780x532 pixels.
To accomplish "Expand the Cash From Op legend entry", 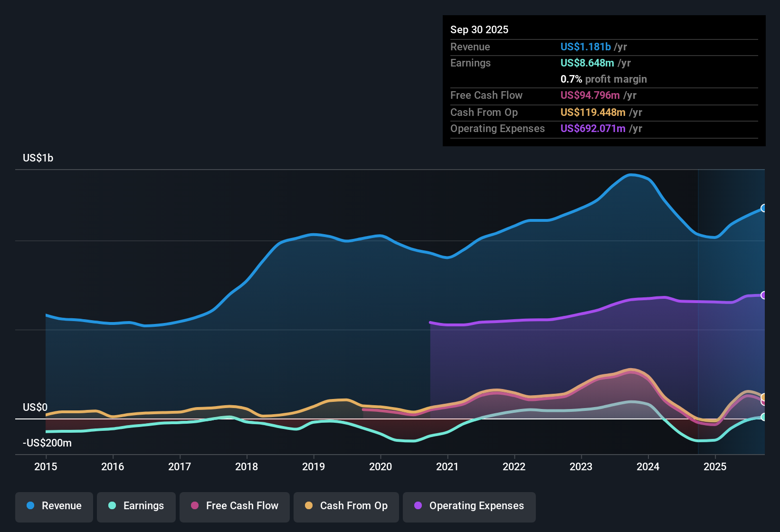I will (346, 506).
